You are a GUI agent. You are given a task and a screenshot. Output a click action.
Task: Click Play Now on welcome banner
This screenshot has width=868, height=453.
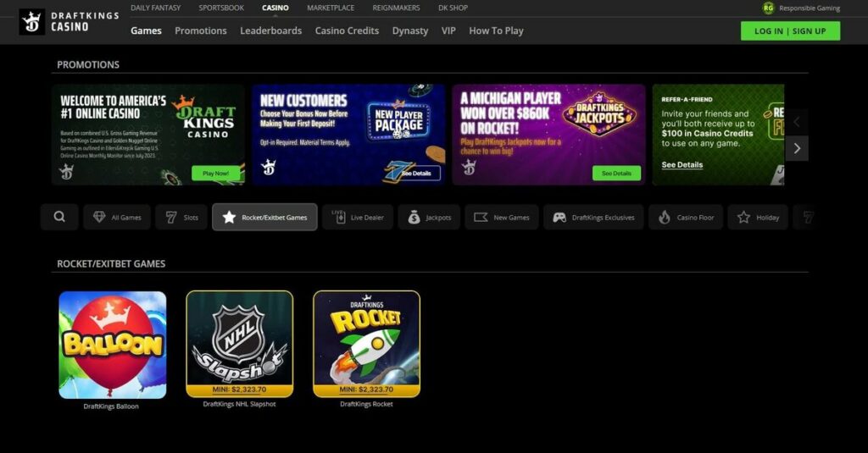coord(216,173)
